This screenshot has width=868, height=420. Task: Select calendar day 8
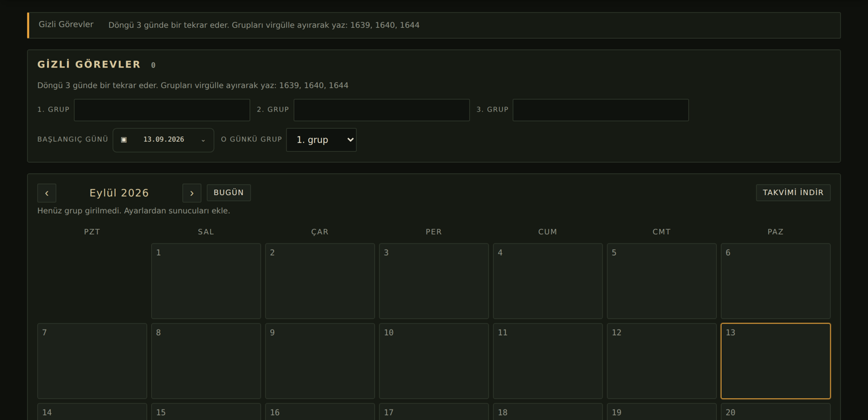coord(206,361)
